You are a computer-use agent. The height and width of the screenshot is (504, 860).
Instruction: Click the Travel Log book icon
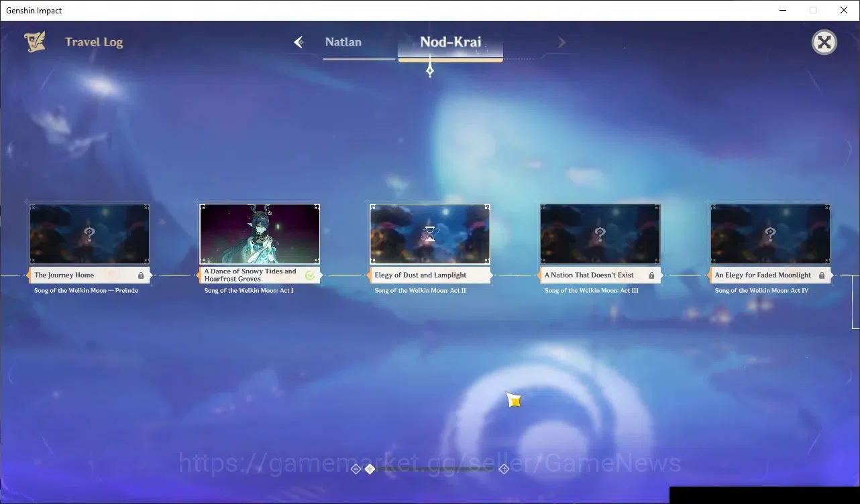point(35,42)
